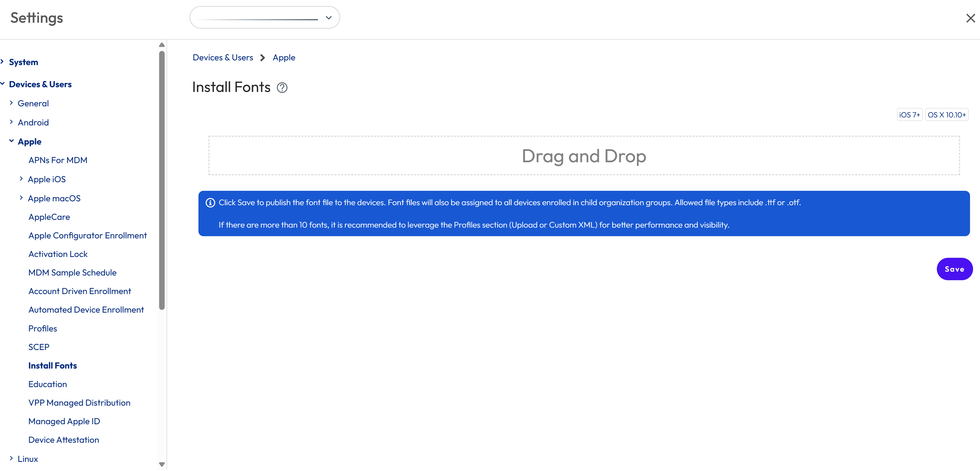Expand the Apple macOS node
Screen dimensions: 980x471
tap(21, 198)
